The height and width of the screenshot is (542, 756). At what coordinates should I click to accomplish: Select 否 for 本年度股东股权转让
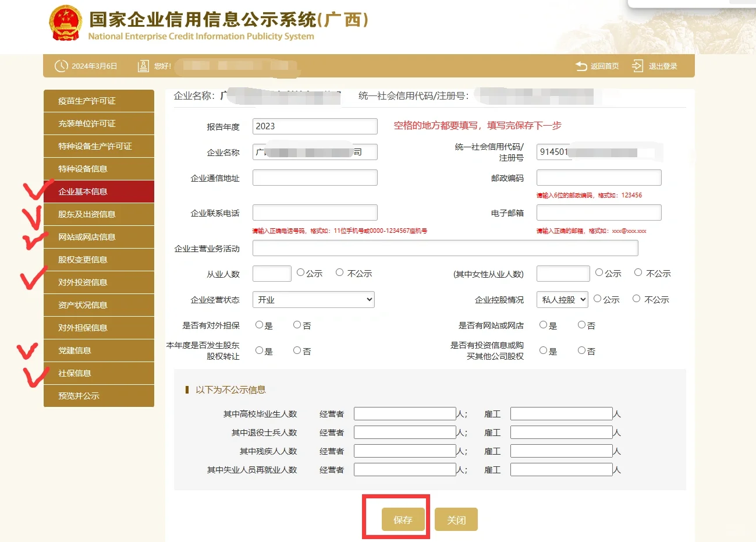click(x=297, y=350)
